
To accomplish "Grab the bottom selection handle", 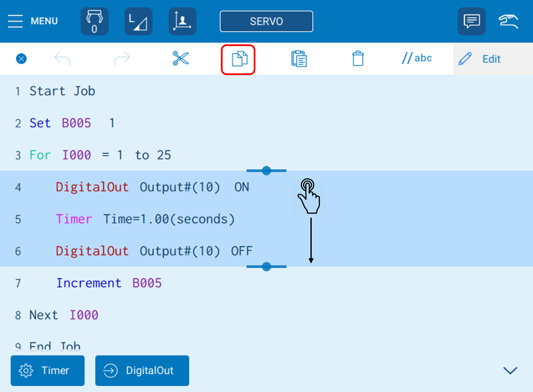I will [266, 267].
